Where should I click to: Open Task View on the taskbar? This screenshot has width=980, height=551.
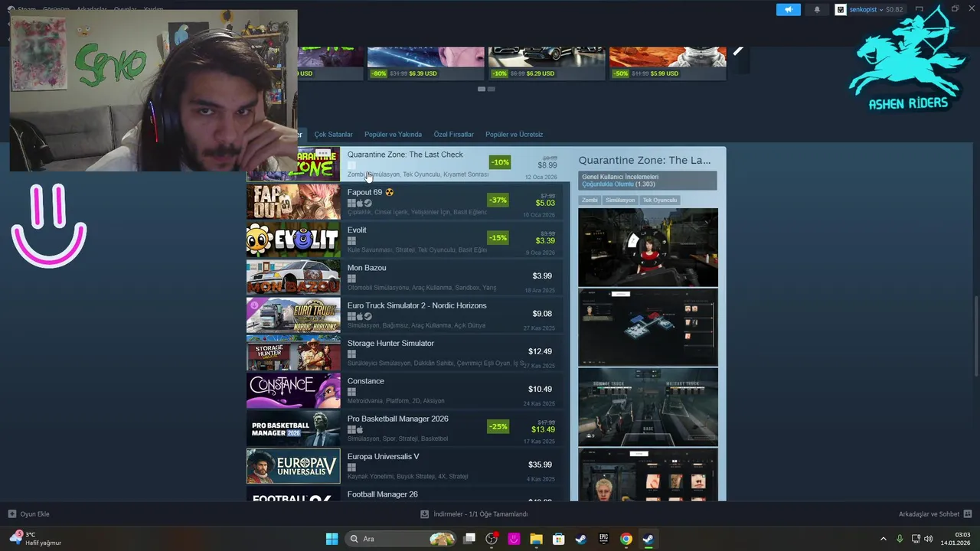tap(469, 539)
